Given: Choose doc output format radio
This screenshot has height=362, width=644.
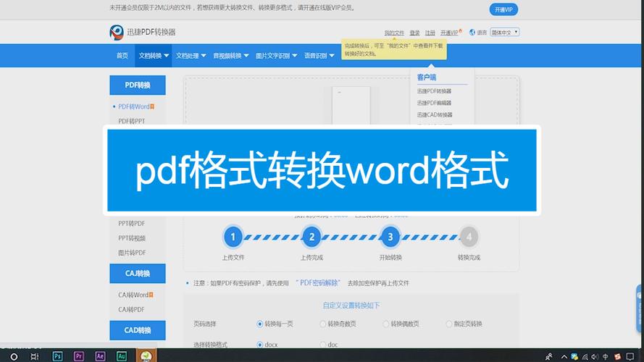Looking at the screenshot, I should pyautogui.click(x=323, y=345).
